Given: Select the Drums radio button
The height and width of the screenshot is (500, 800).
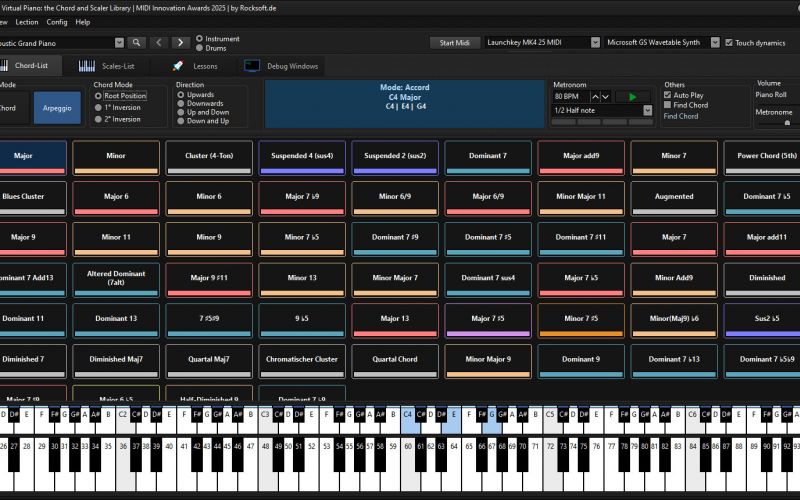Looking at the screenshot, I should click(x=200, y=47).
